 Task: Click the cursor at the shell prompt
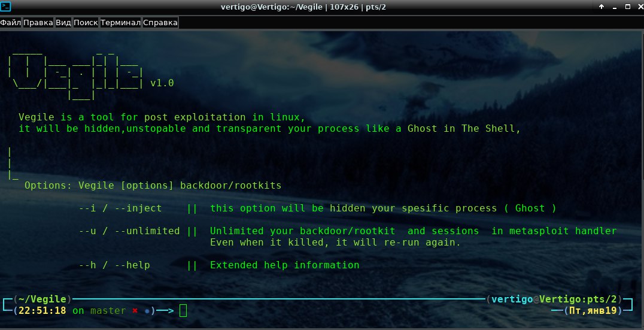coord(183,311)
